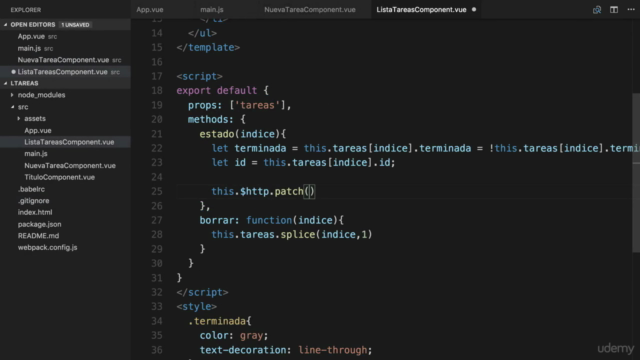640x360 pixels.
Task: Click 'let terminada' on line 22
Action: tap(249, 148)
